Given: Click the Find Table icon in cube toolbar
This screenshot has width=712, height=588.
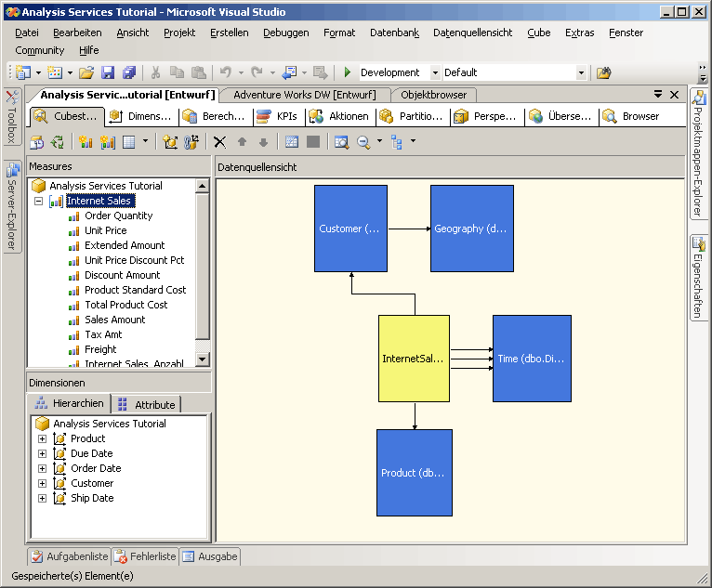Looking at the screenshot, I should click(341, 142).
